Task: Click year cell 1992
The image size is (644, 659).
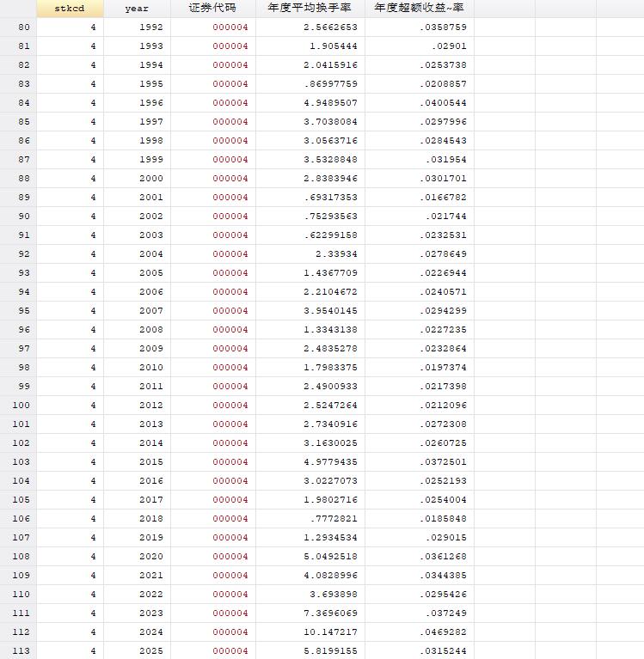Action: pyautogui.click(x=137, y=27)
